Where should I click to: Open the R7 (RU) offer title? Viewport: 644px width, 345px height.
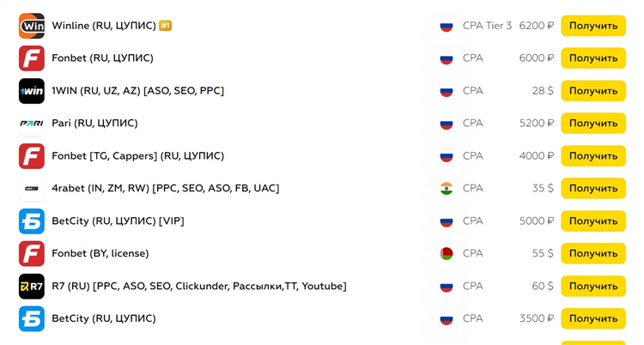(199, 287)
